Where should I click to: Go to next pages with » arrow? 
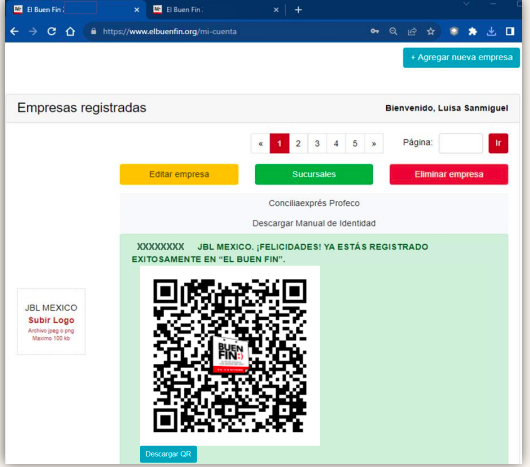pos(374,144)
